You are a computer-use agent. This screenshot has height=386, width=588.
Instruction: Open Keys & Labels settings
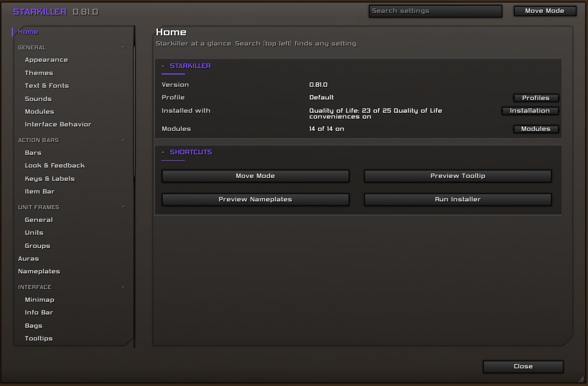pos(50,179)
